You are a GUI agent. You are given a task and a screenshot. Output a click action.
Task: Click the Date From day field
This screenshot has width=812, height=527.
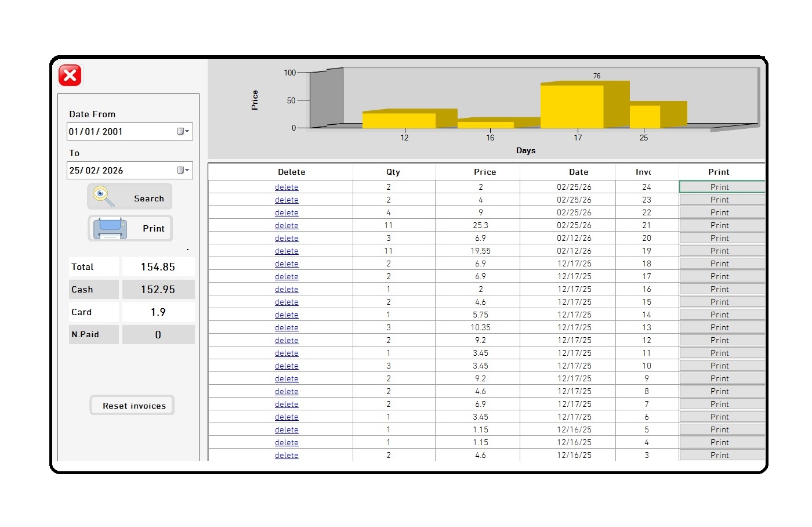click(74, 132)
